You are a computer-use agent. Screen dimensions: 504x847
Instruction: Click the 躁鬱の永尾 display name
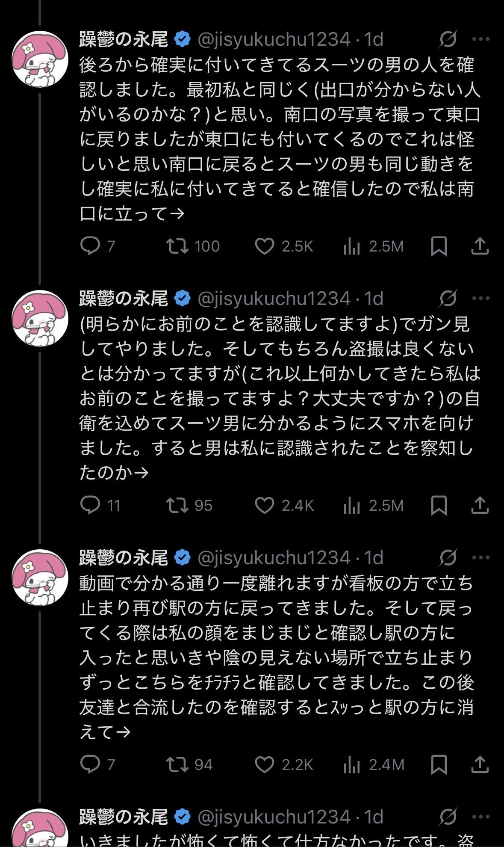pos(124,38)
